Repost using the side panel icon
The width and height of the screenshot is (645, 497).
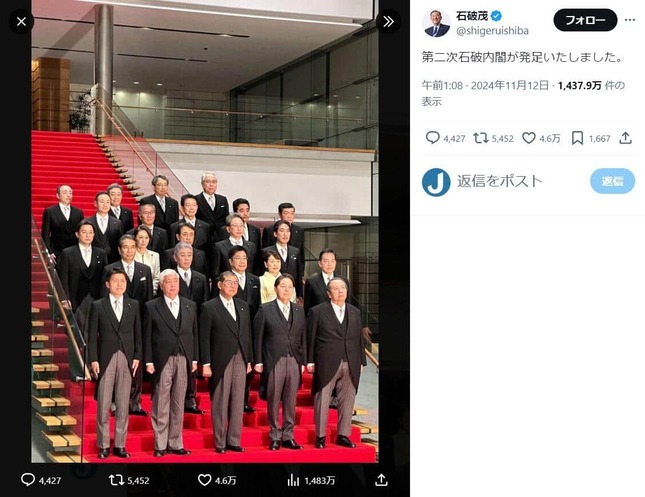pos(480,138)
